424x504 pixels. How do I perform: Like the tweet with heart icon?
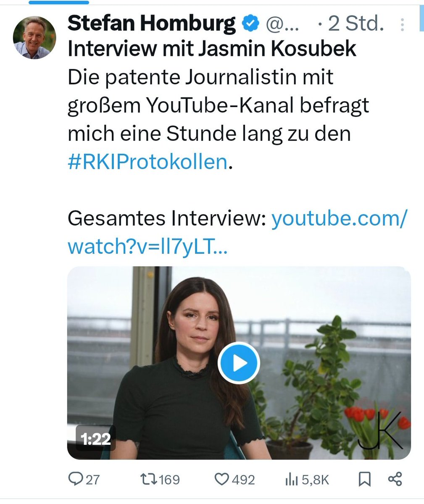pos(221,479)
